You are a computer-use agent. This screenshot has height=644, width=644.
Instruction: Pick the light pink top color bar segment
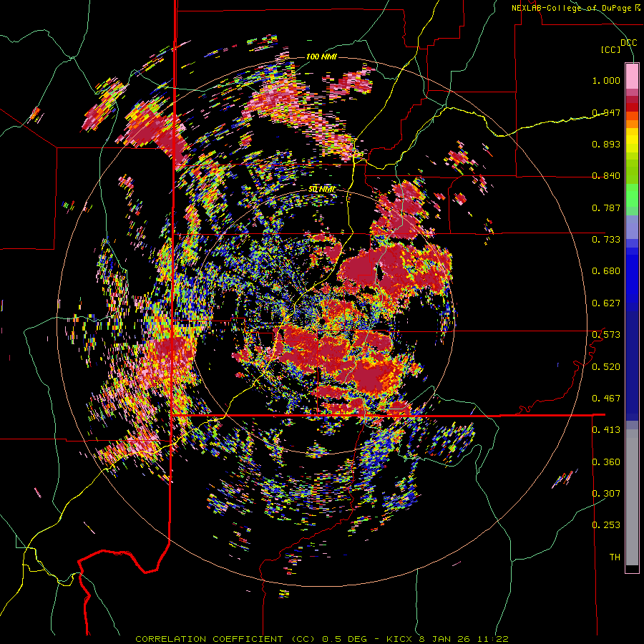coord(632,76)
